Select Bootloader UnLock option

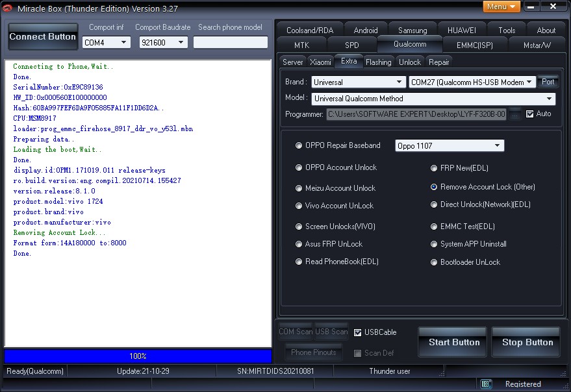pos(434,262)
